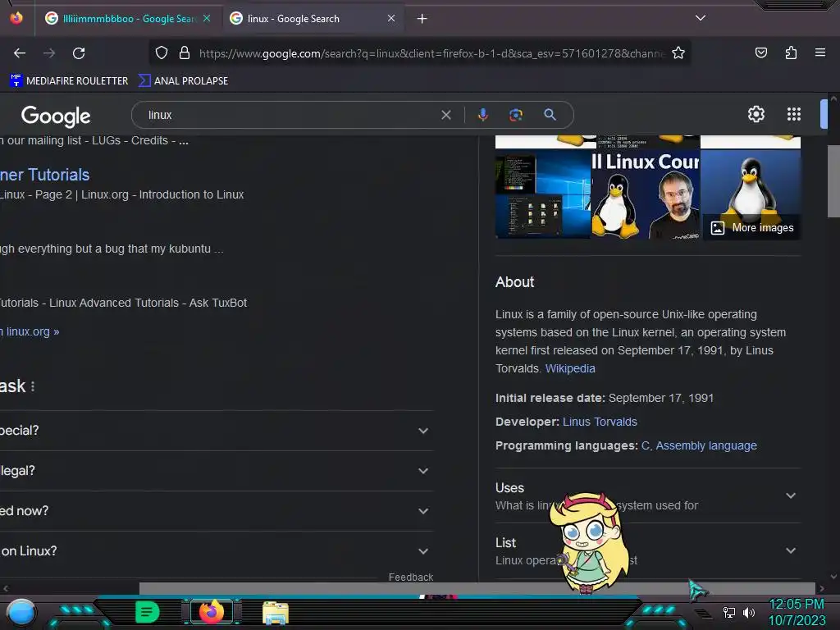Open File Explorer from the taskbar

(x=276, y=613)
